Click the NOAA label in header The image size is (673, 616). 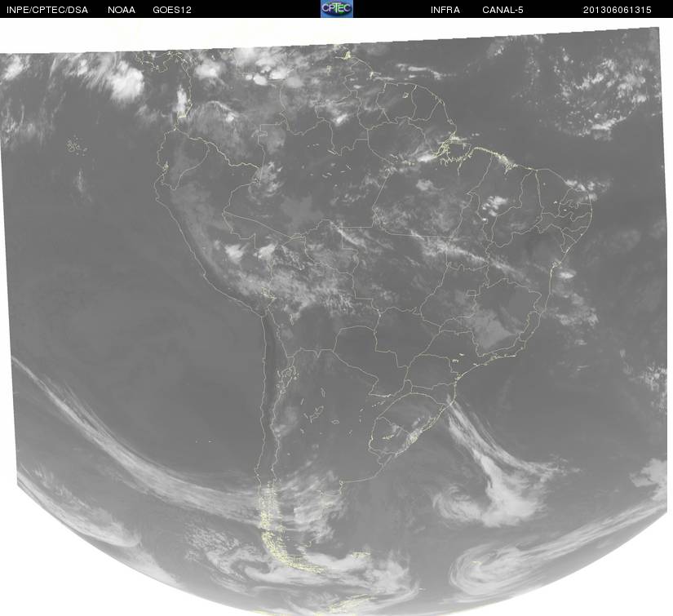[x=122, y=10]
